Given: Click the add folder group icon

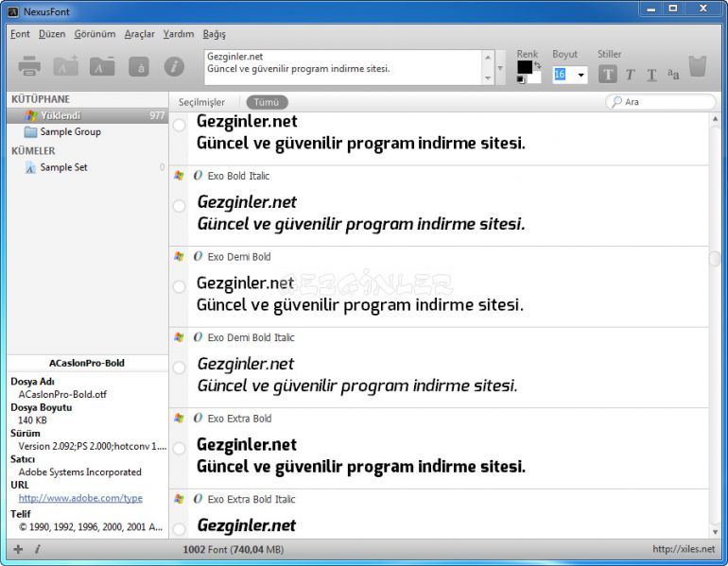Looking at the screenshot, I should click(66, 66).
